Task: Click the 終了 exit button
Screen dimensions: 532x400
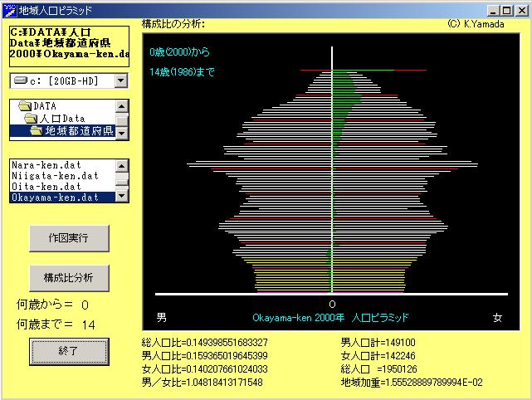Action: click(69, 351)
